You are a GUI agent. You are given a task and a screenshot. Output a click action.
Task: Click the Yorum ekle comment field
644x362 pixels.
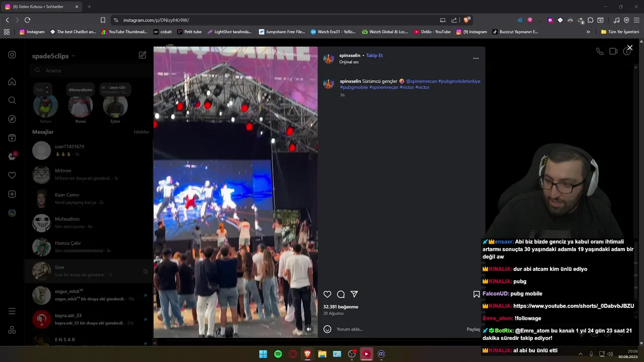[x=397, y=329]
